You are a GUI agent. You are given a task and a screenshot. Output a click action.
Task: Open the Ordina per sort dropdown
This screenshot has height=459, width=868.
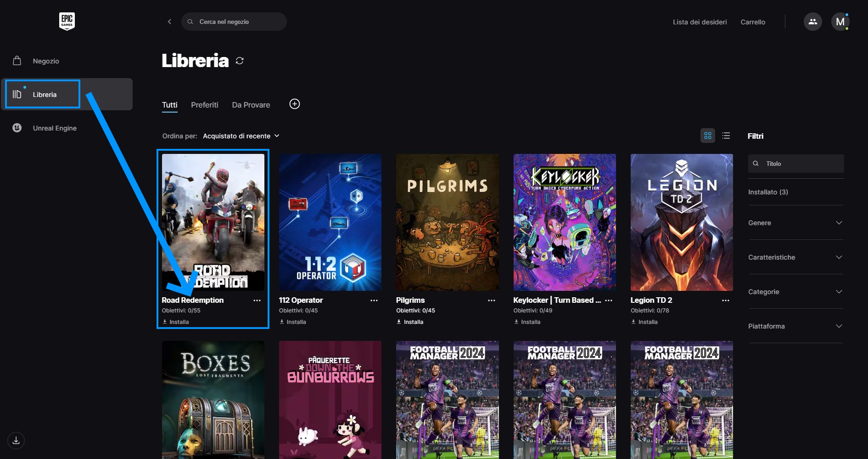[x=241, y=136]
